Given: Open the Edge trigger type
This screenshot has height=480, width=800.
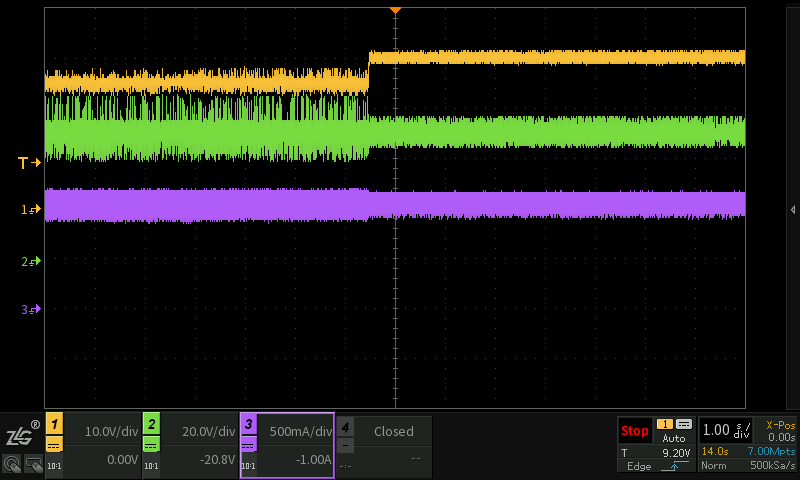Looking at the screenshot, I should tap(639, 466).
